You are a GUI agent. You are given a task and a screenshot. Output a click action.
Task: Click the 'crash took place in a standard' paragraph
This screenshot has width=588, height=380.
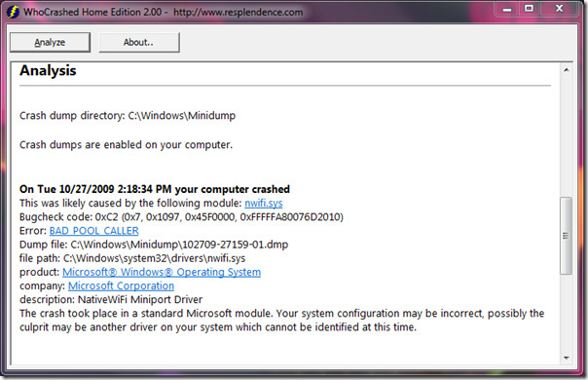pos(281,320)
